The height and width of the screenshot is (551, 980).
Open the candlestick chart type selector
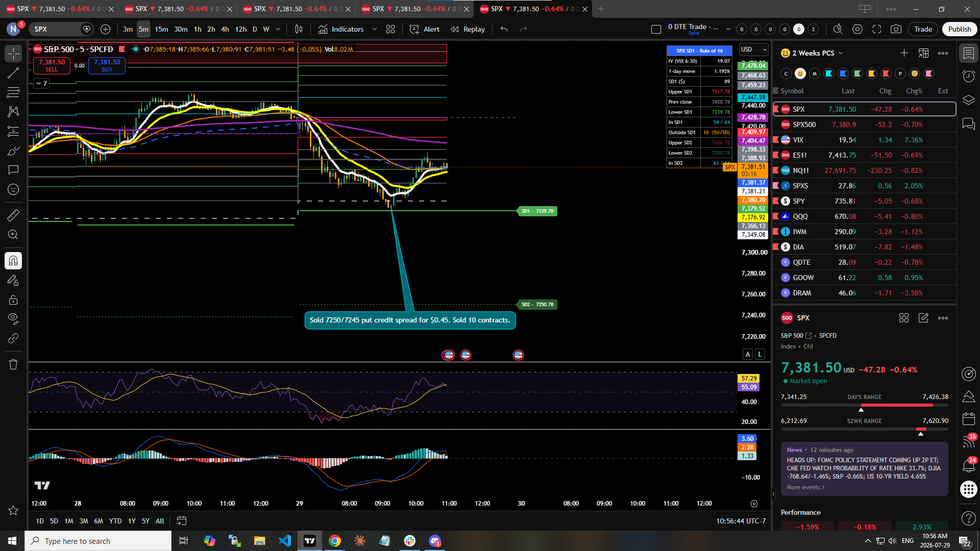(x=299, y=29)
